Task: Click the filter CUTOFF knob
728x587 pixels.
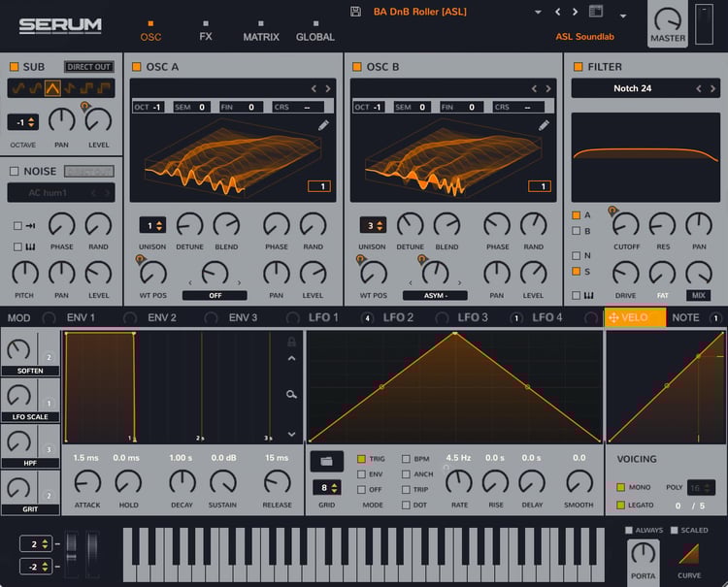Action: (x=626, y=225)
